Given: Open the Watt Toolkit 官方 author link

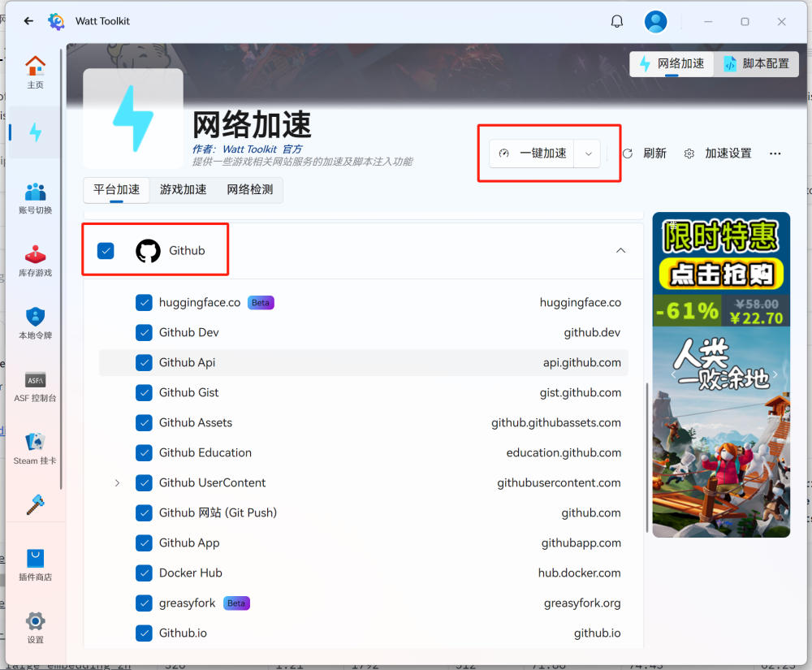Looking at the screenshot, I should pyautogui.click(x=262, y=149).
